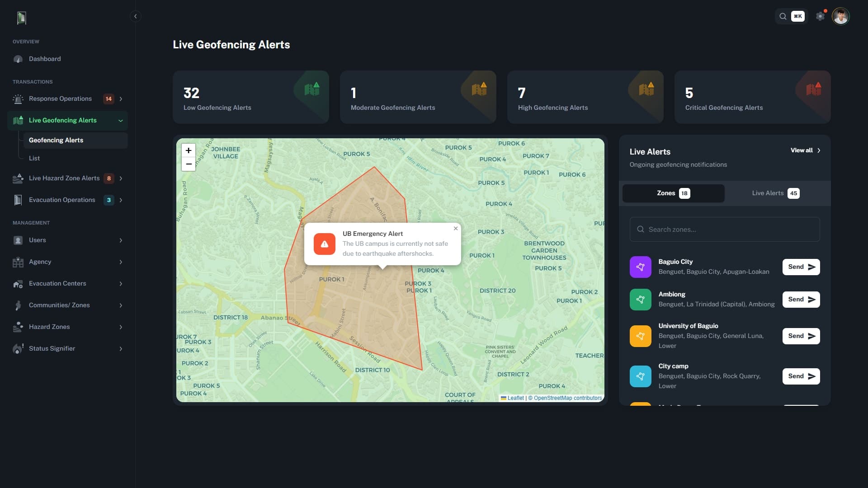The image size is (868, 488).
Task: Switch to the Zones tab
Action: pos(673,193)
